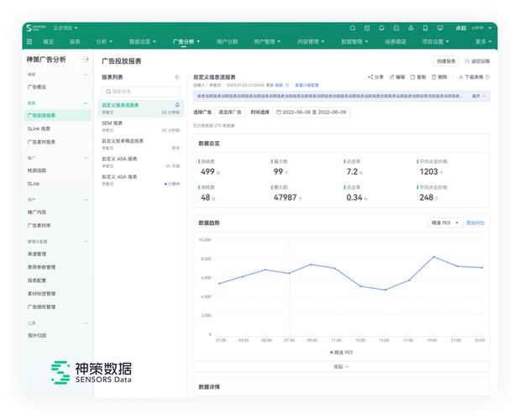Screen dimensions: 520x420
Task: Click info icon next to 刷新 link
Action: (x=287, y=85)
